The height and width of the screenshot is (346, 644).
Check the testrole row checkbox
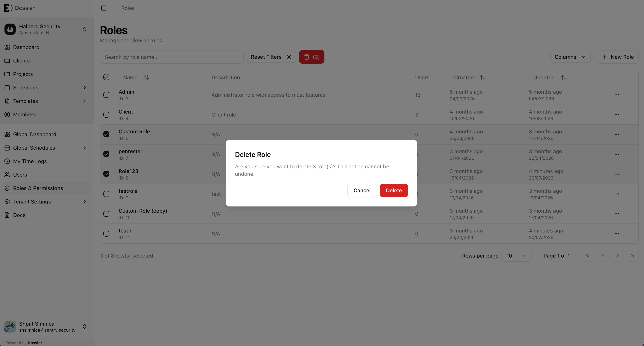tap(106, 194)
